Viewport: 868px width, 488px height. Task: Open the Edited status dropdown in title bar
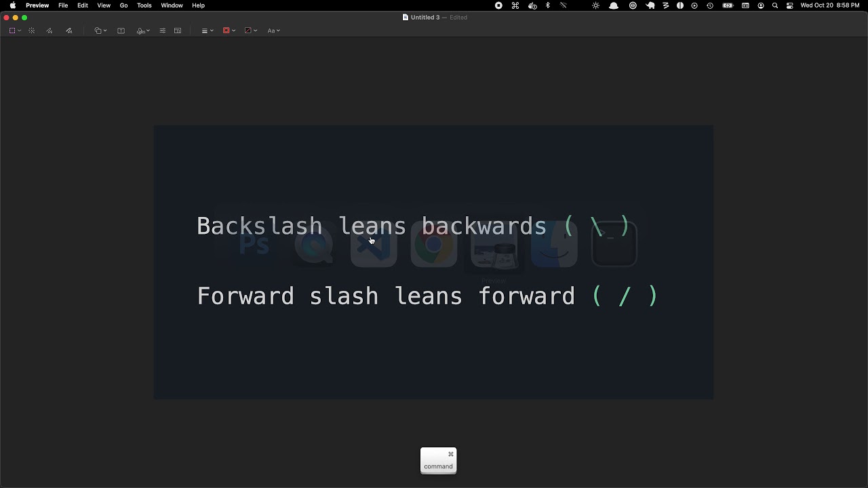click(458, 18)
